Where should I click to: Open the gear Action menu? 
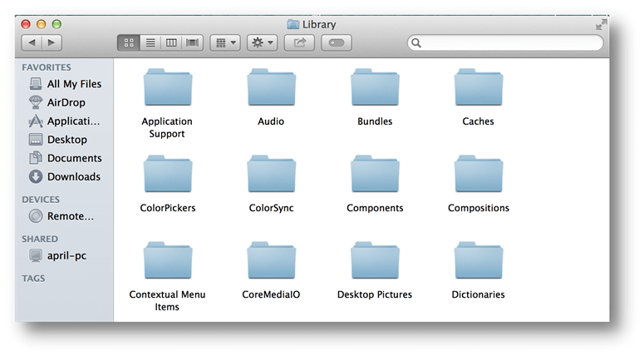pyautogui.click(x=262, y=42)
